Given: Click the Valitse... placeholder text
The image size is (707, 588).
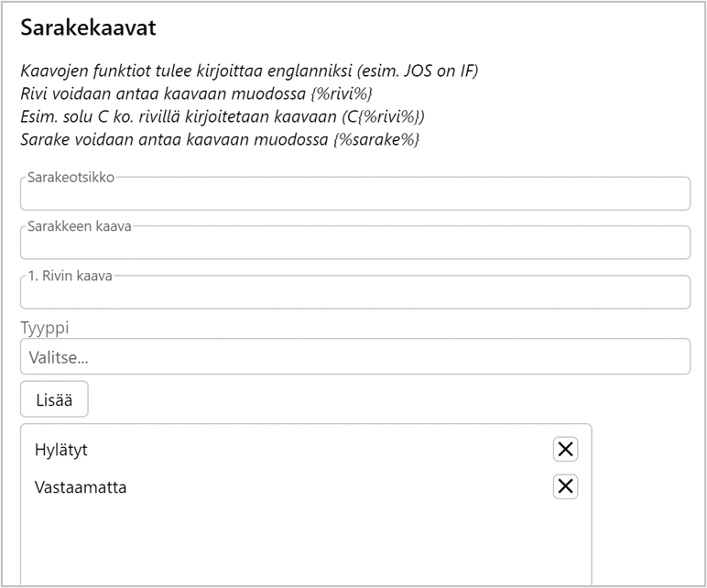Looking at the screenshot, I should point(60,357).
